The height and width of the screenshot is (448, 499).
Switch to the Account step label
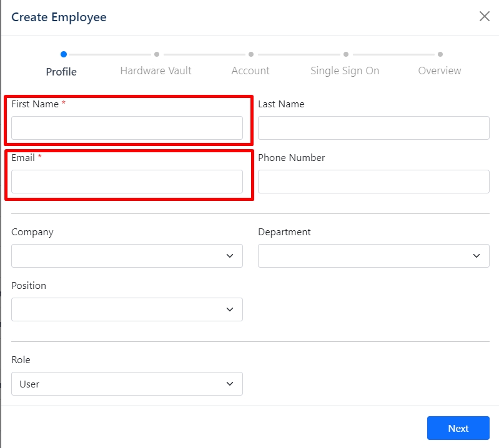pos(250,71)
